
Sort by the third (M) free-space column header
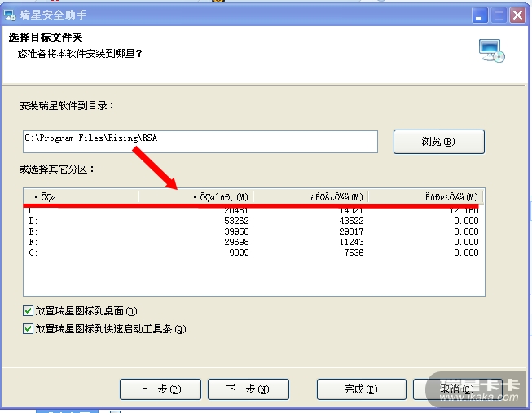tap(310, 197)
